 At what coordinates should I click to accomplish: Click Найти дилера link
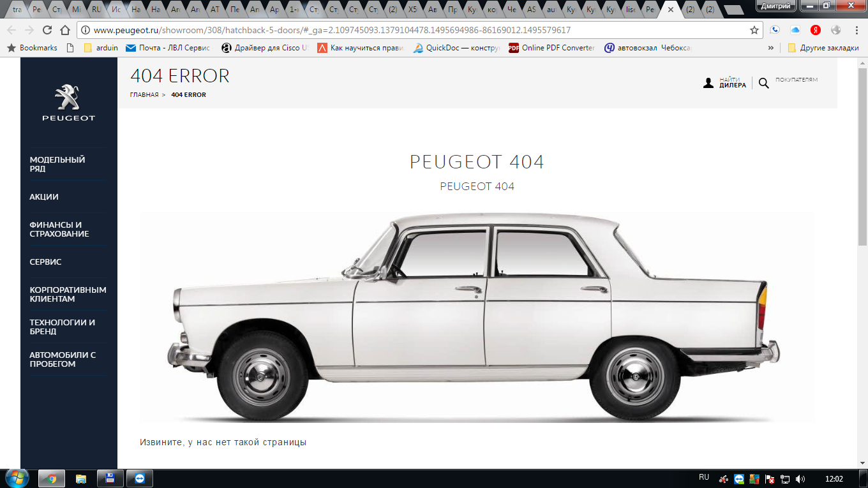732,82
